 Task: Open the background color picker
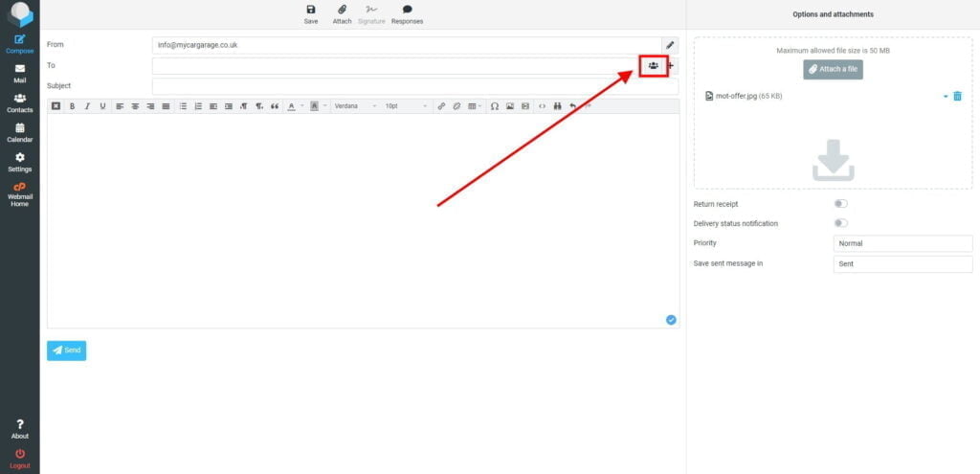coord(314,106)
